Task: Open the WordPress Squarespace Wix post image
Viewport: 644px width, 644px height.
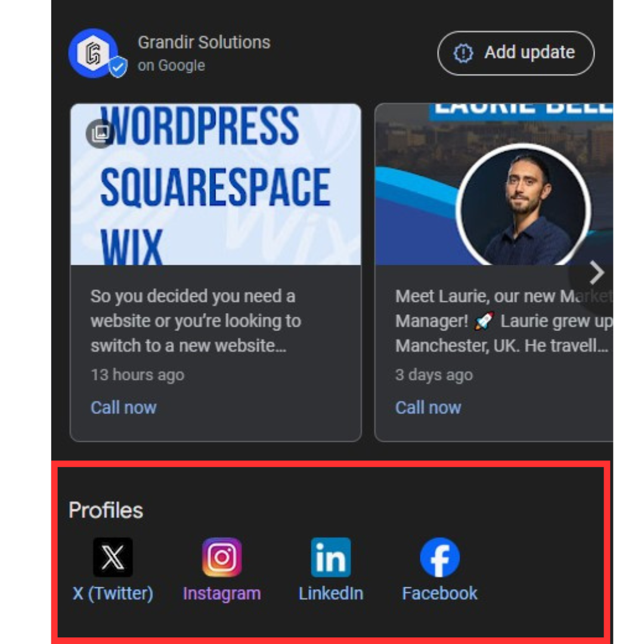Action: tap(216, 184)
